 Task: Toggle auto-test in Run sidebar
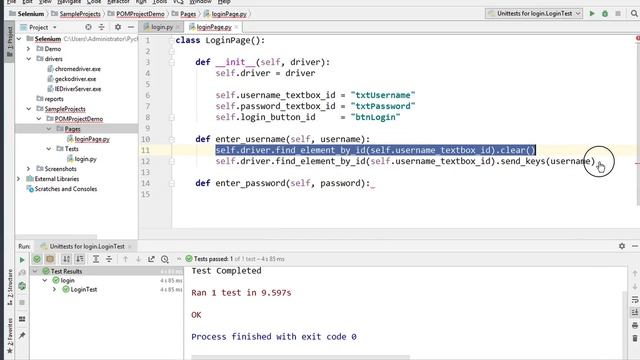coord(22,286)
